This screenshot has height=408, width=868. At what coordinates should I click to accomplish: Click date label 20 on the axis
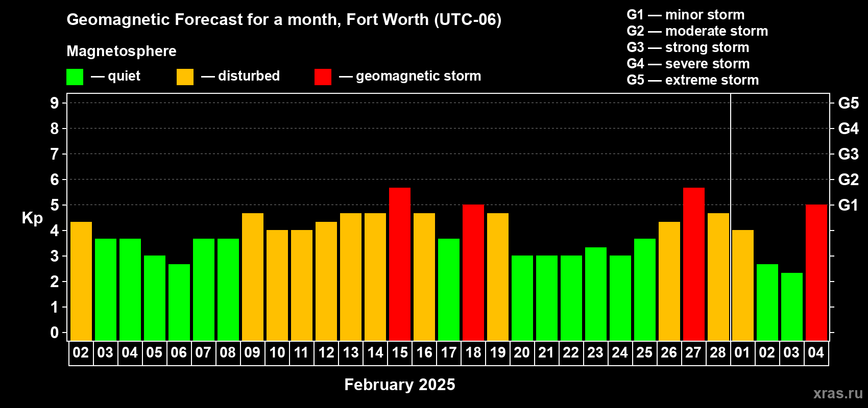coord(522,353)
